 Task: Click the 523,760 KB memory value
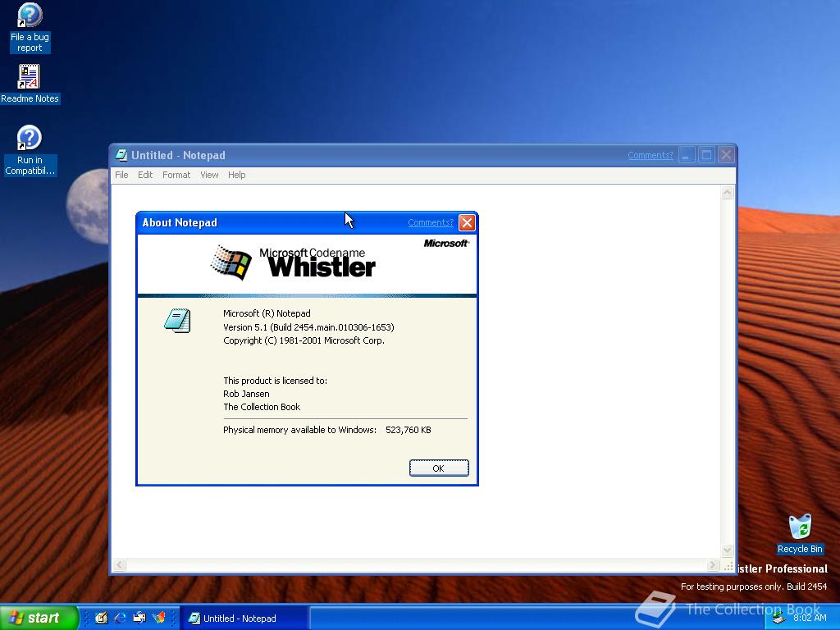pos(409,430)
